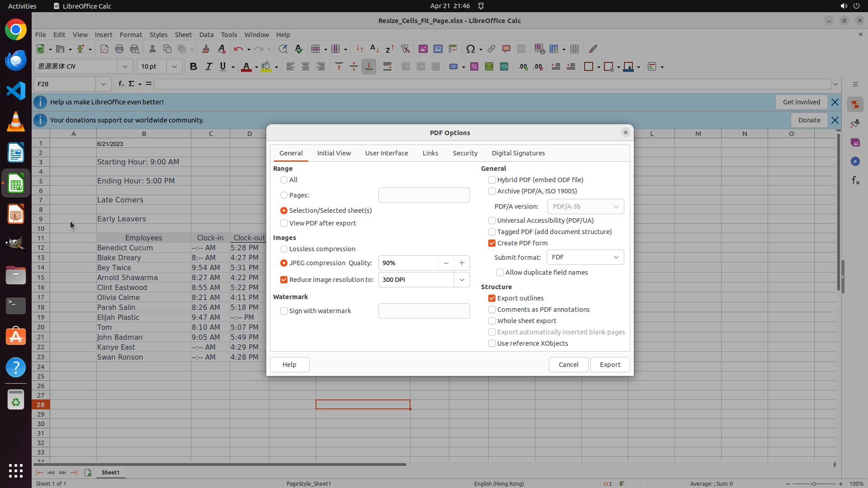This screenshot has height=488, width=868.
Task: Select the All range radio button
Action: tap(284, 180)
